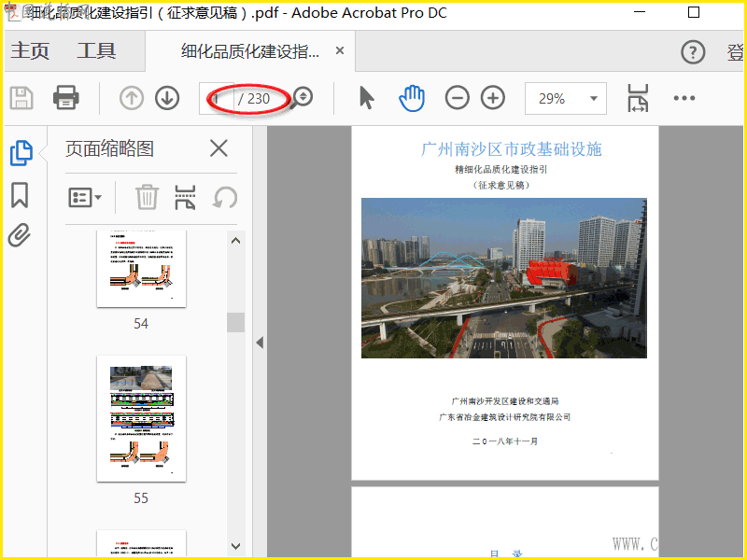This screenshot has height=560, width=747.
Task: Click the text 广东省冶金建筑设计研究院有限公司
Action: (x=505, y=417)
